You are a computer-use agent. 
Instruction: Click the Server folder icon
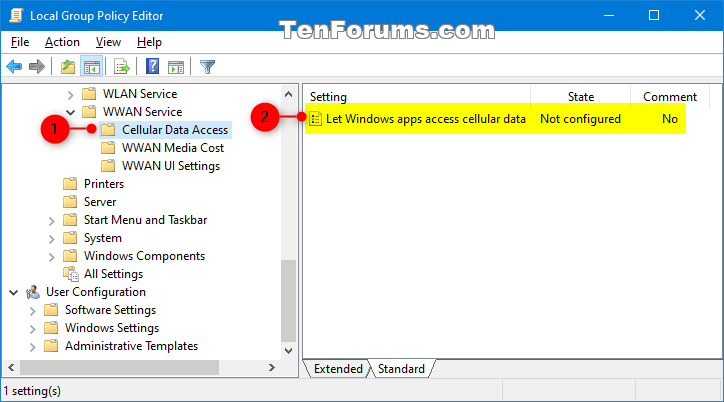(70, 202)
